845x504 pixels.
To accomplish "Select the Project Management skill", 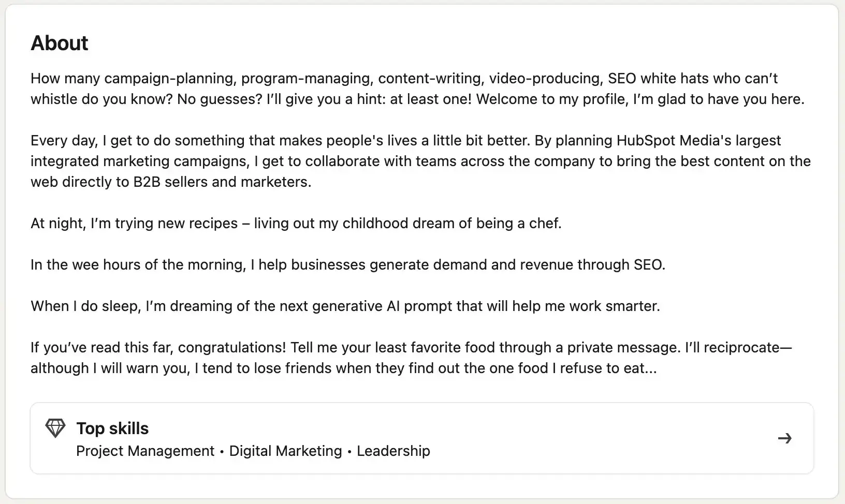I will (145, 451).
